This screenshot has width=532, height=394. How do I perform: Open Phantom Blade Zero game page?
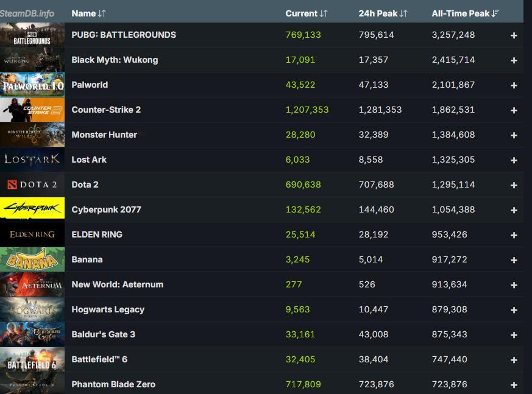[113, 384]
